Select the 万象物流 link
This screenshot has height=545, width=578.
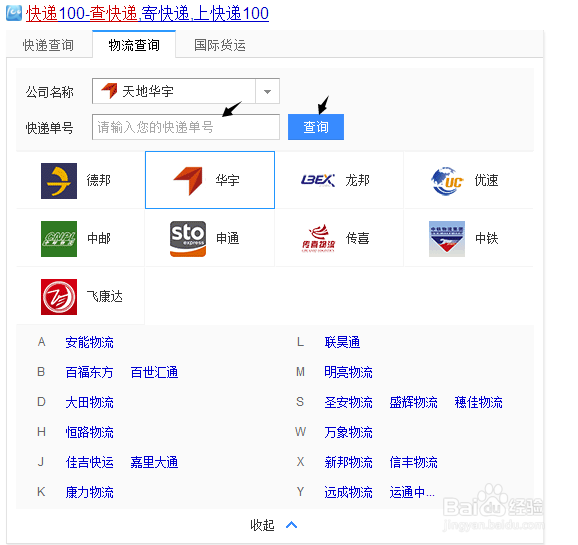point(348,432)
